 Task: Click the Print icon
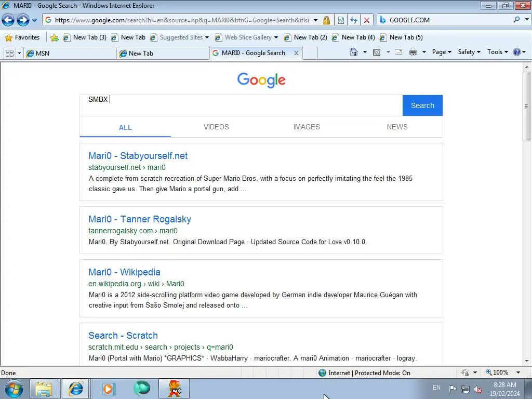tap(413, 52)
